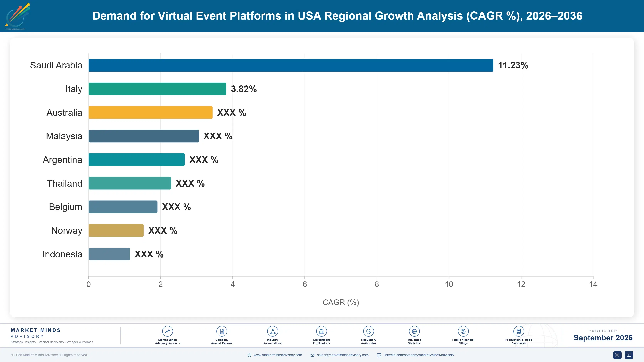Screen dimensions: 644x362
Task: Click the Saudi Arabia blue bar
Action: (x=291, y=65)
